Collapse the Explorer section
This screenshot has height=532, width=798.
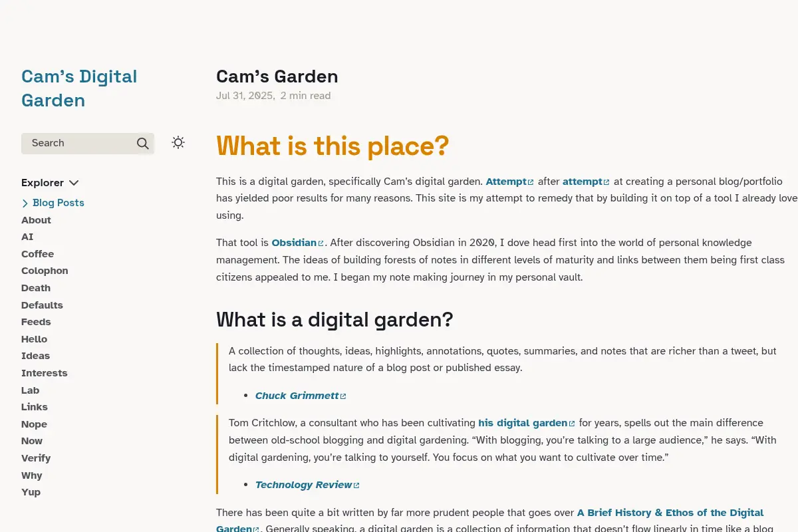50,183
